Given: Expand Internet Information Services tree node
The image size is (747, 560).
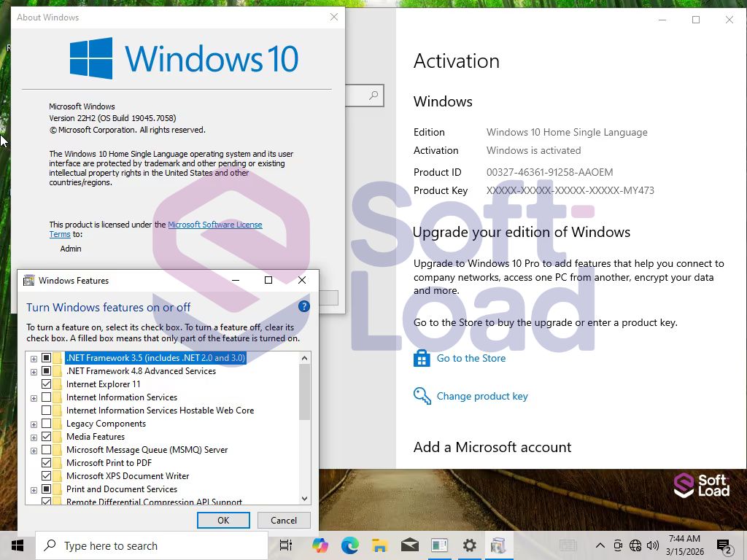Looking at the screenshot, I should click(34, 398).
